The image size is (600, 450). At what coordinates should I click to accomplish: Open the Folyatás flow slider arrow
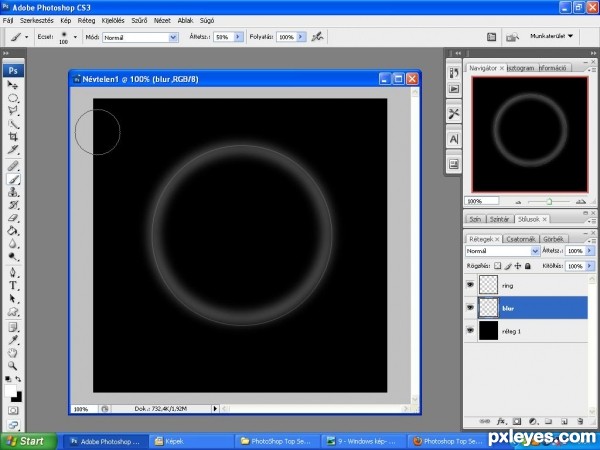[x=302, y=37]
